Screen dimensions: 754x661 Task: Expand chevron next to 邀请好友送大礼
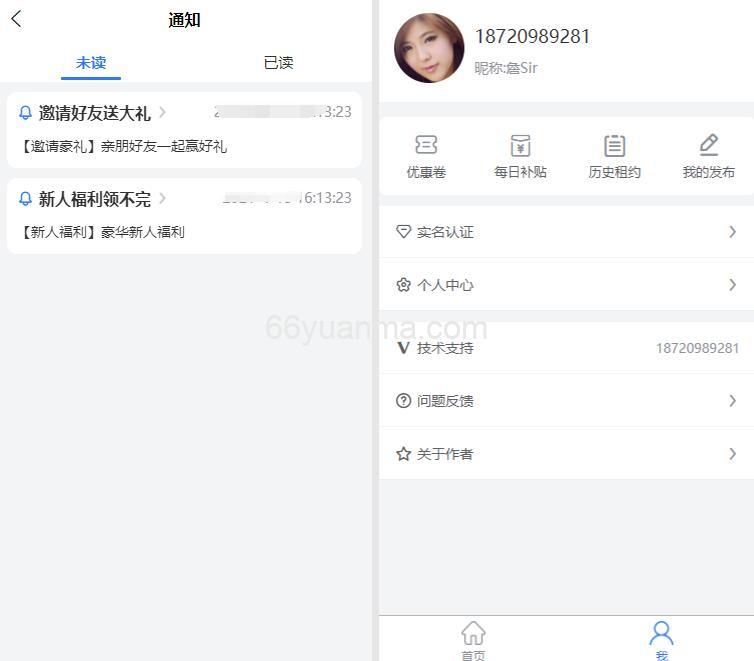tap(162, 112)
